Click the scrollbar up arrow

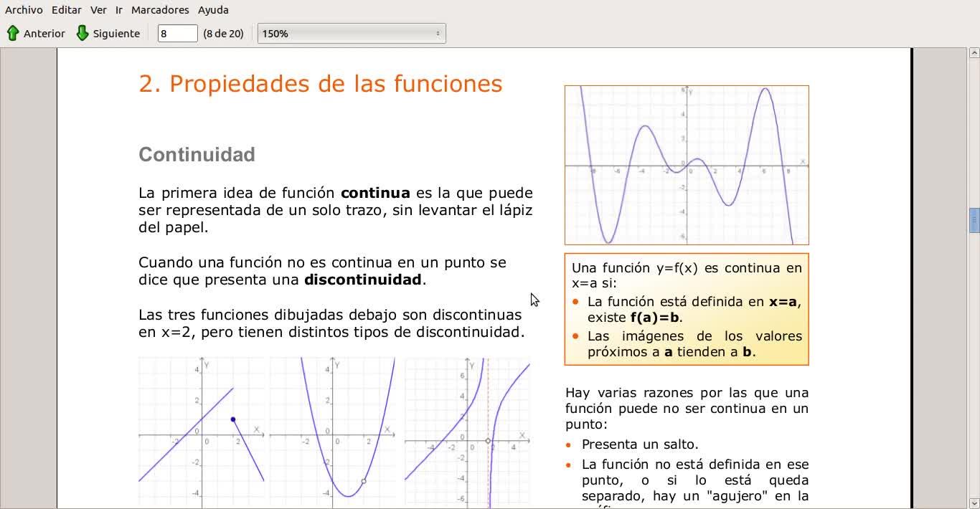(974, 52)
